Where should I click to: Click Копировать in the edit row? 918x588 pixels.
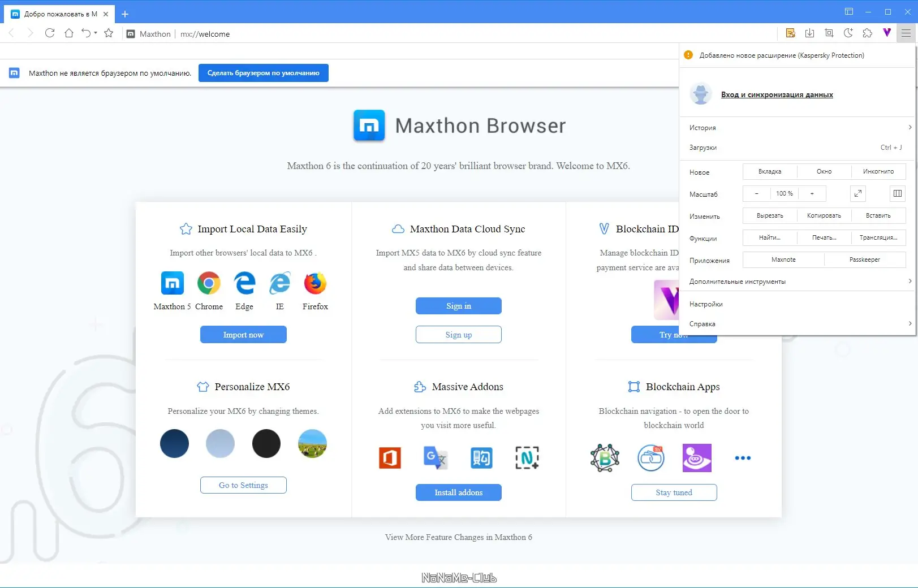click(x=824, y=215)
